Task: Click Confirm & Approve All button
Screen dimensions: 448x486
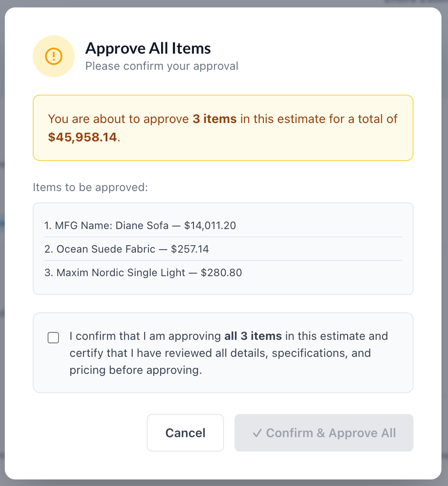Action: pyautogui.click(x=324, y=433)
